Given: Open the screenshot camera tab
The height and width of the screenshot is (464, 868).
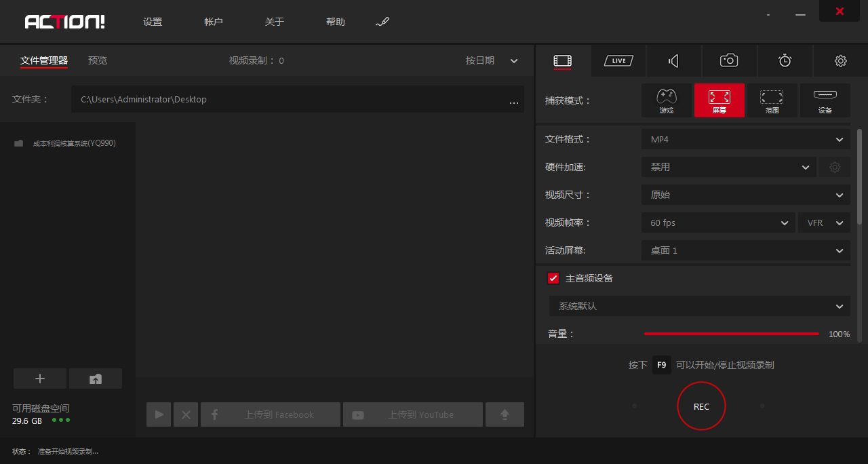Looking at the screenshot, I should click(x=729, y=61).
